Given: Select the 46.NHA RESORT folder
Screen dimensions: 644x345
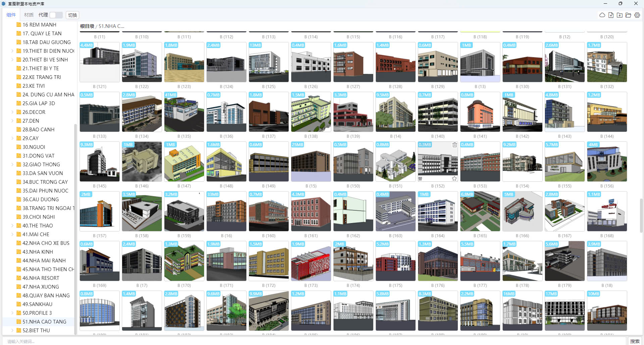Looking at the screenshot, I should 41,278.
